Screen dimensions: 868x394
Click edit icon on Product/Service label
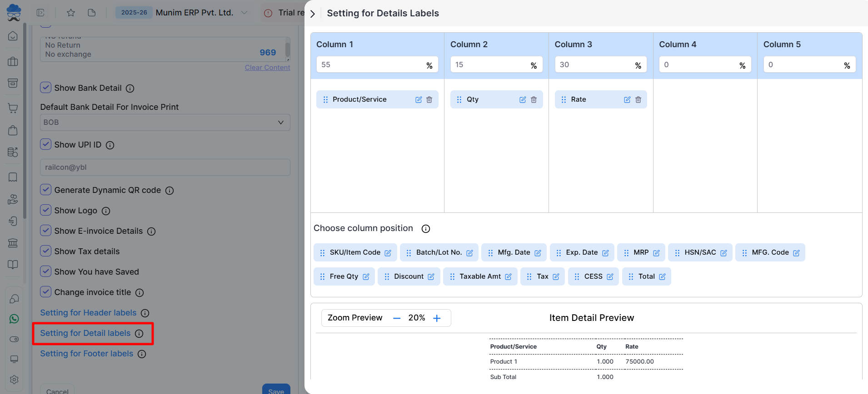(x=419, y=100)
